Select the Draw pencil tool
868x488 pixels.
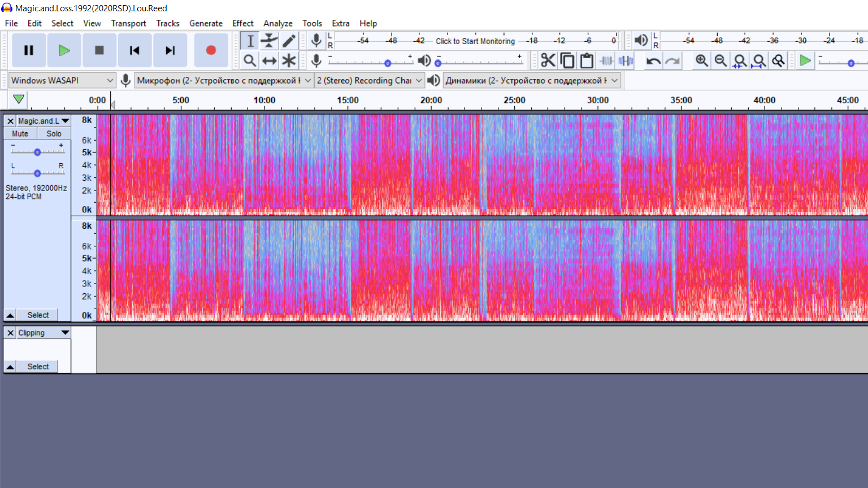click(289, 41)
